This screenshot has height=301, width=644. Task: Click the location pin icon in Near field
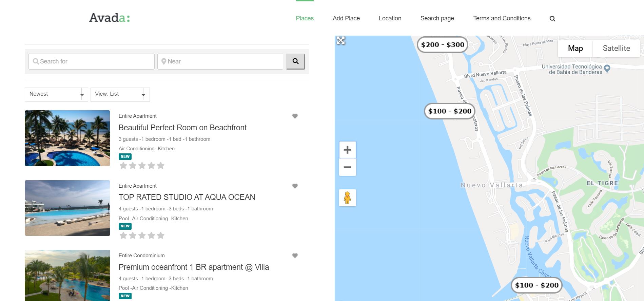click(x=164, y=61)
